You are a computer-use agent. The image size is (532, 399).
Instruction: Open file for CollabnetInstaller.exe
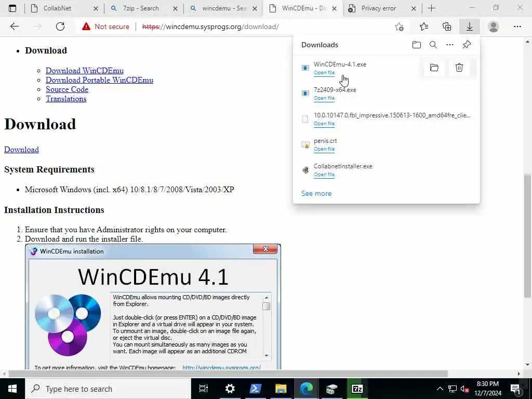click(x=324, y=175)
